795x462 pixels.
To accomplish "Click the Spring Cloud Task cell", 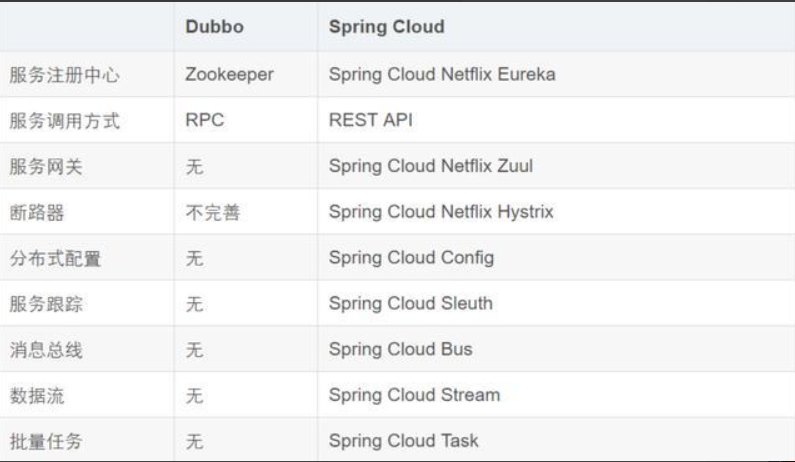I will (x=403, y=440).
